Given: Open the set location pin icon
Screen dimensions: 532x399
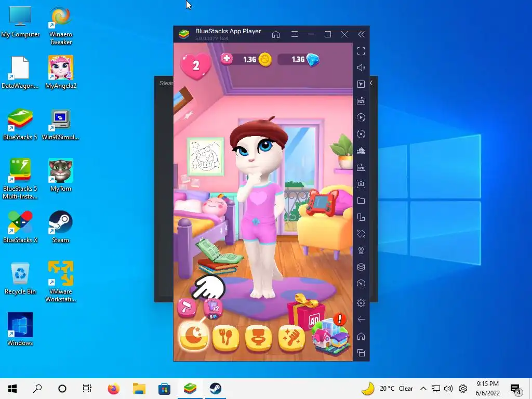Looking at the screenshot, I should pyautogui.click(x=361, y=250).
